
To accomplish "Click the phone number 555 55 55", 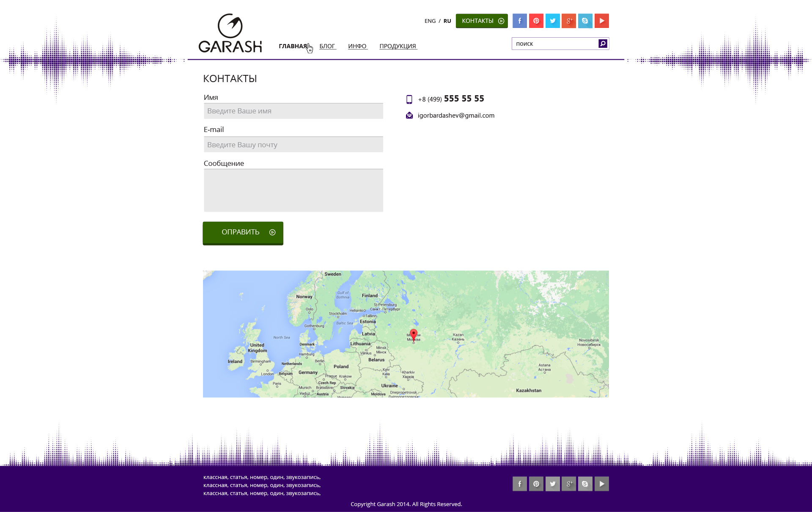I will click(464, 99).
